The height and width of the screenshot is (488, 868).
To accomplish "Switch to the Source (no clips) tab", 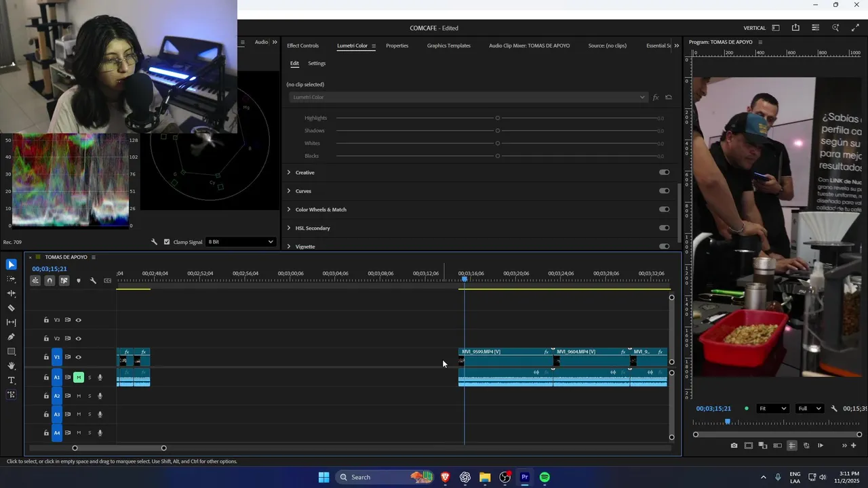I will click(607, 45).
